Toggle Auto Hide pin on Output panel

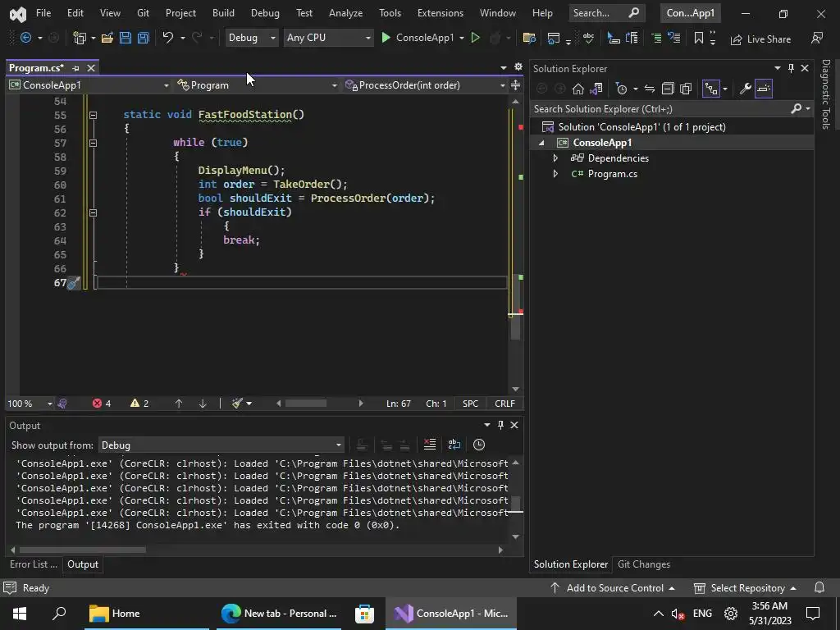(x=500, y=425)
